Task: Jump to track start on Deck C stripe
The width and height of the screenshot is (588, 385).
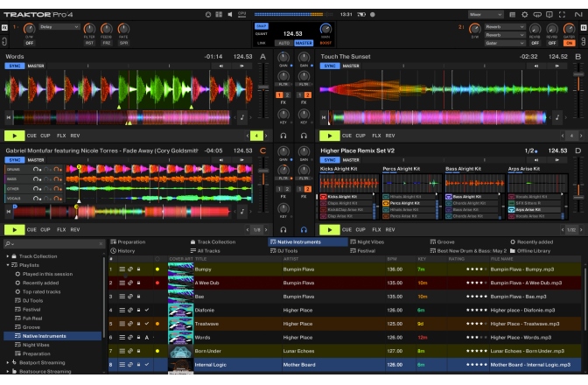Action: [8, 212]
